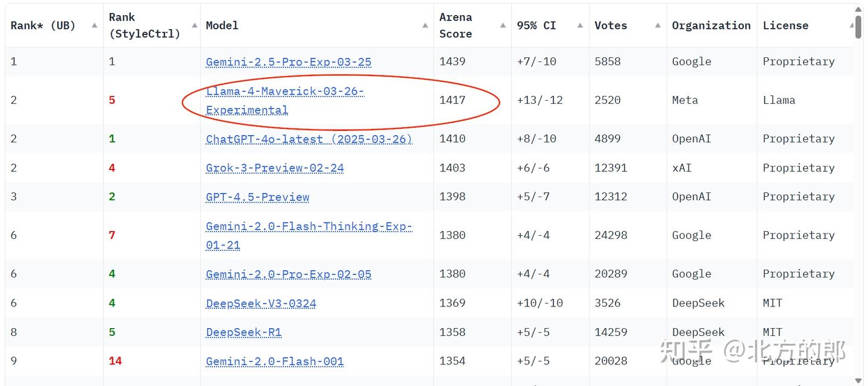This screenshot has width=868, height=386.
Task: Click the 95% CI sort arrow
Action: coord(580,25)
